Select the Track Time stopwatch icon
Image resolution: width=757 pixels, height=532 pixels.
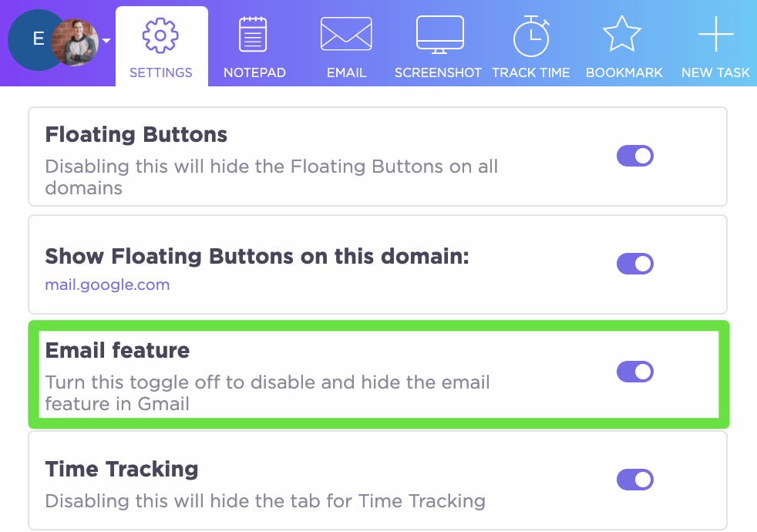[531, 34]
